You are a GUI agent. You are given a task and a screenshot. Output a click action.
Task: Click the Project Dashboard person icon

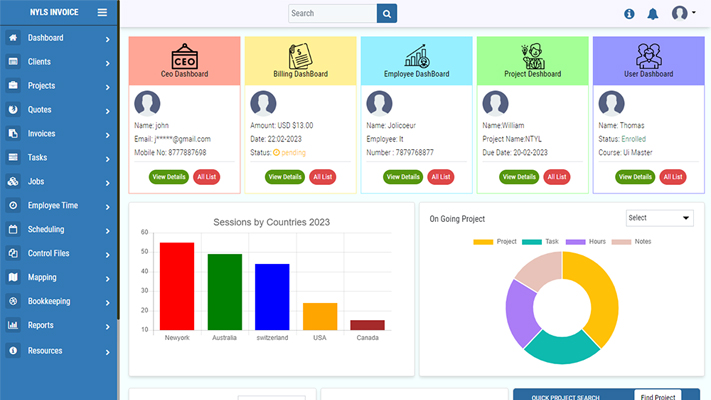(x=533, y=56)
